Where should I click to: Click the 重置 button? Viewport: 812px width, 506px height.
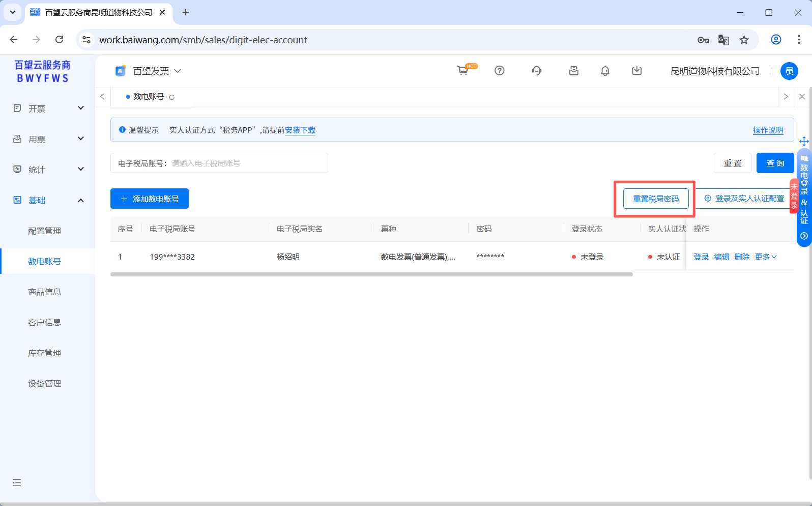(733, 163)
